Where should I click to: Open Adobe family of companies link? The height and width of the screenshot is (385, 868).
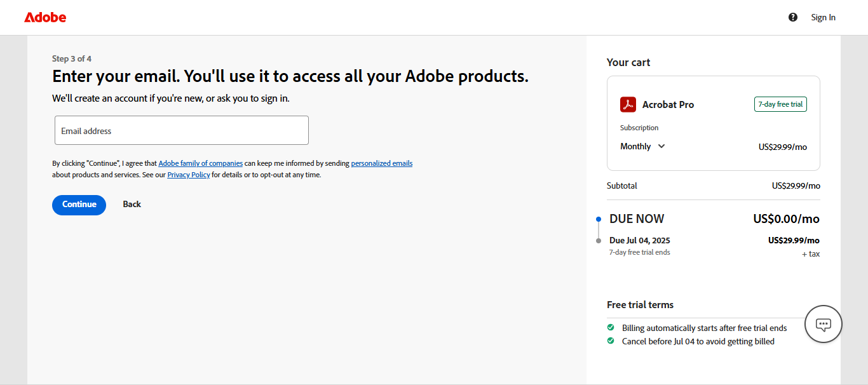point(201,163)
